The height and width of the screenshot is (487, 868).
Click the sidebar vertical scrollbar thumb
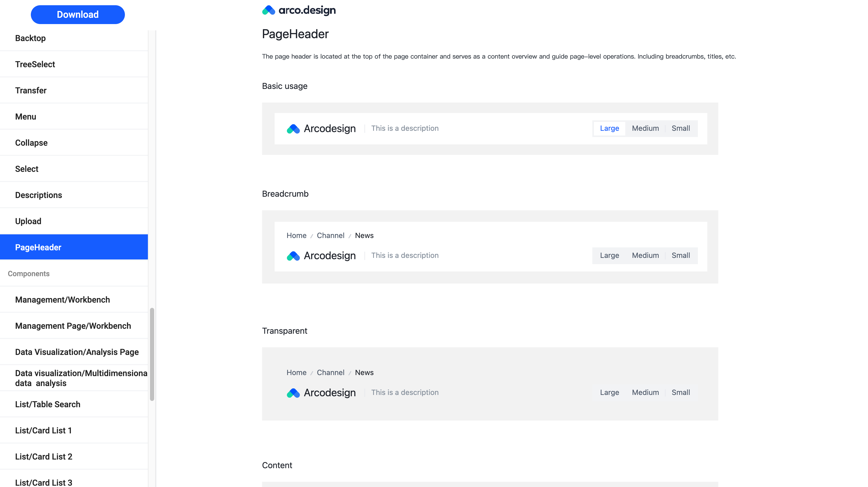click(x=152, y=354)
